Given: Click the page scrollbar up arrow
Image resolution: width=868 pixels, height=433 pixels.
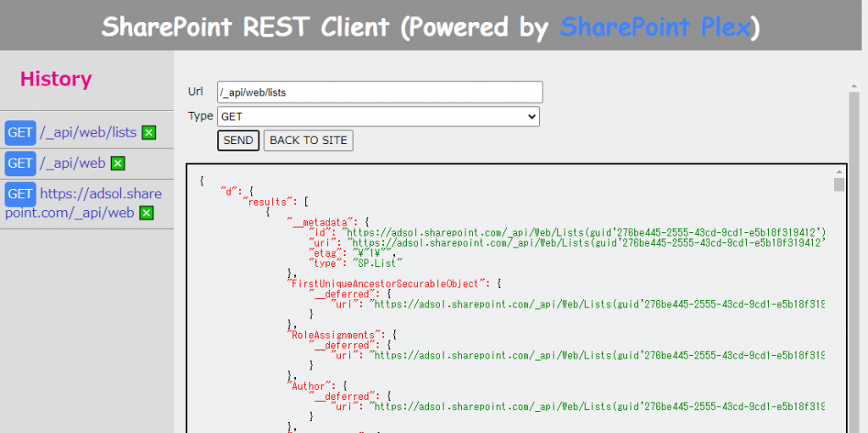Looking at the screenshot, I should tap(854, 86).
